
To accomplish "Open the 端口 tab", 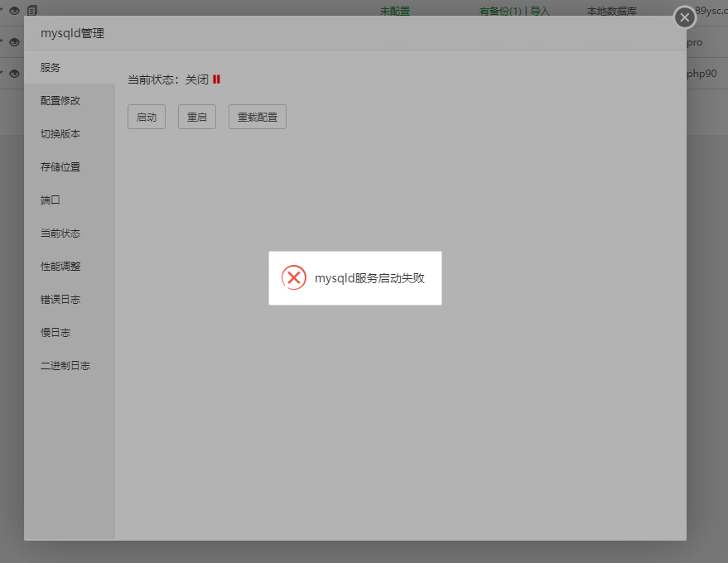I will (x=70, y=200).
